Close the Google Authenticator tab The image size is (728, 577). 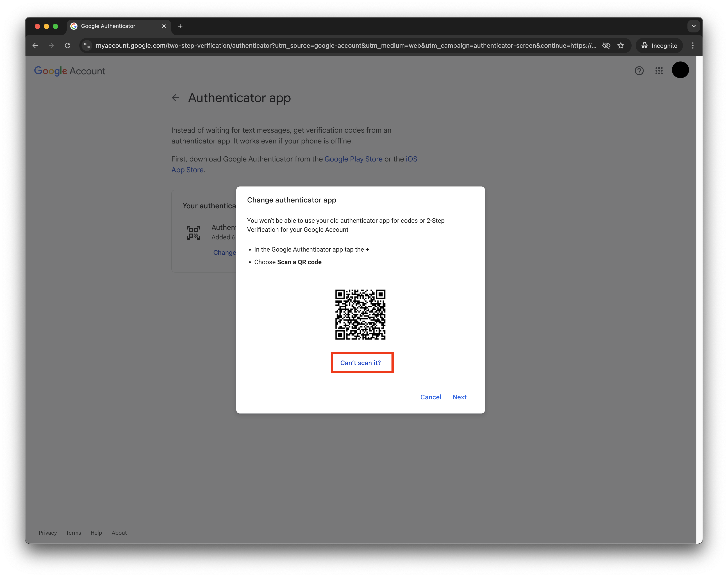tap(164, 26)
